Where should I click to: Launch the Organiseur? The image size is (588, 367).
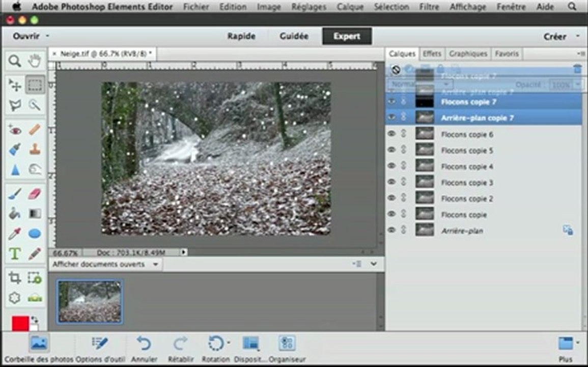tap(287, 349)
